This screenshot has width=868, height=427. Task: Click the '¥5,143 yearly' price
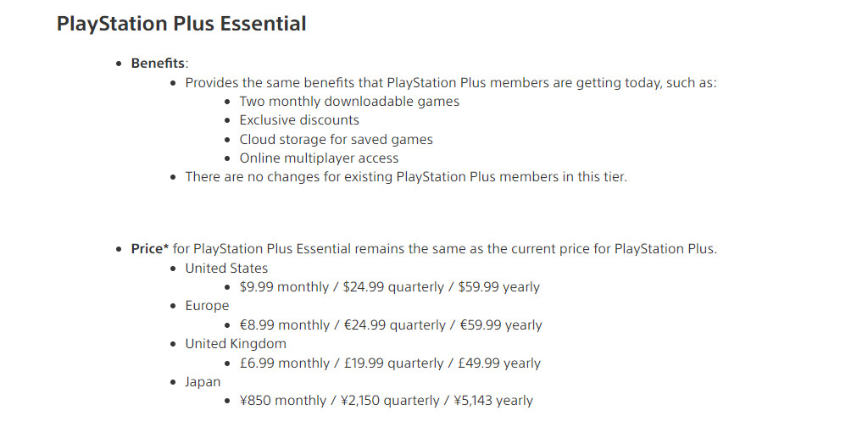click(492, 401)
